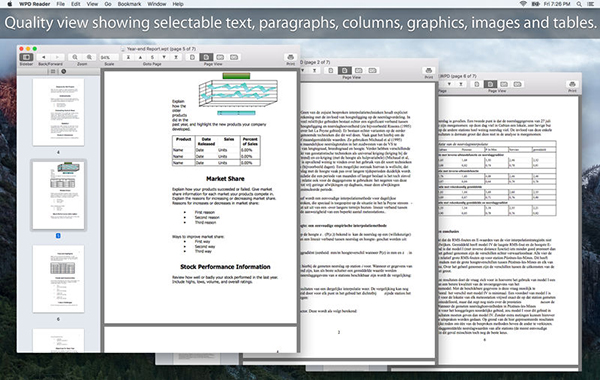The height and width of the screenshot is (380, 600).
Task: Select two pages continuous view in page 2 window
Action: 372,70
